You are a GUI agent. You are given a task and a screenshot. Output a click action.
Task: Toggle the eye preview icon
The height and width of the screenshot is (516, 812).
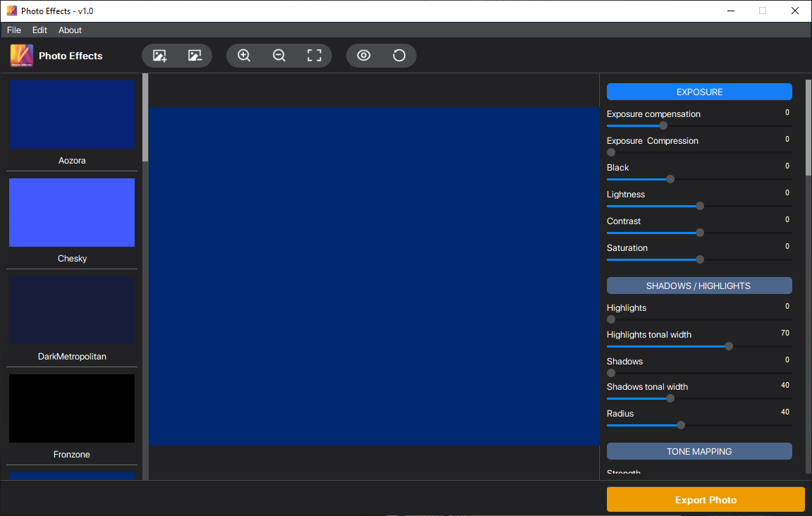click(x=364, y=56)
